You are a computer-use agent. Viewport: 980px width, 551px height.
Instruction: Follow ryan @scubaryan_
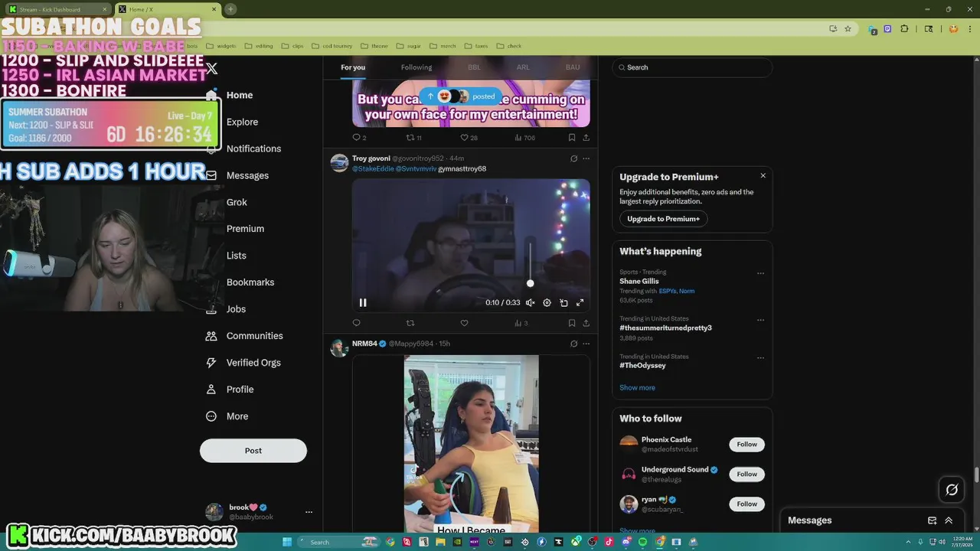pyautogui.click(x=746, y=504)
